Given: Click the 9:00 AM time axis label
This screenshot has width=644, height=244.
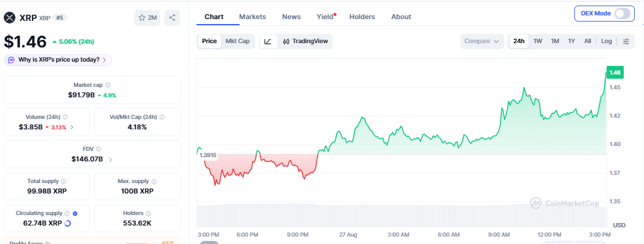Looking at the screenshot, I should 499,235.
